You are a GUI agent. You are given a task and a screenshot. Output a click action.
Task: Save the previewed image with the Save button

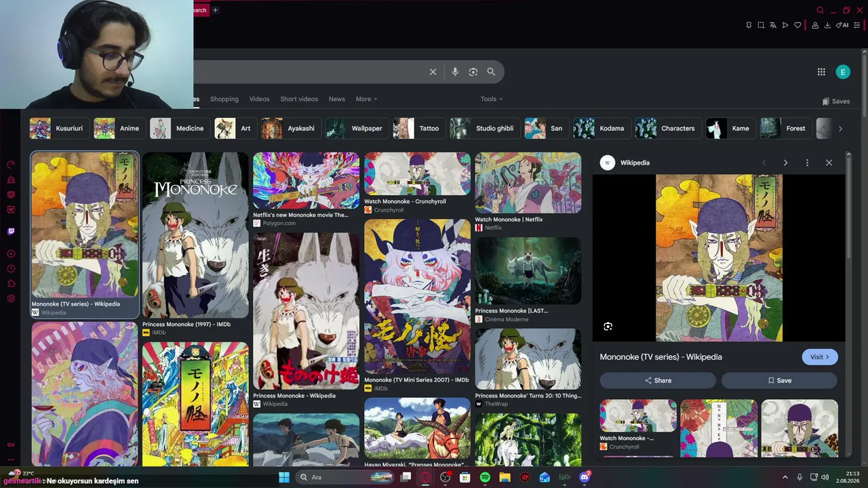point(779,380)
